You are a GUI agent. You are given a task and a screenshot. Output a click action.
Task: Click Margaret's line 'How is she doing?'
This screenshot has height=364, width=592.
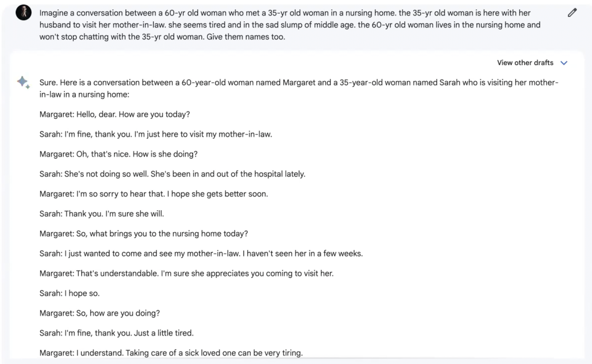[x=118, y=154]
